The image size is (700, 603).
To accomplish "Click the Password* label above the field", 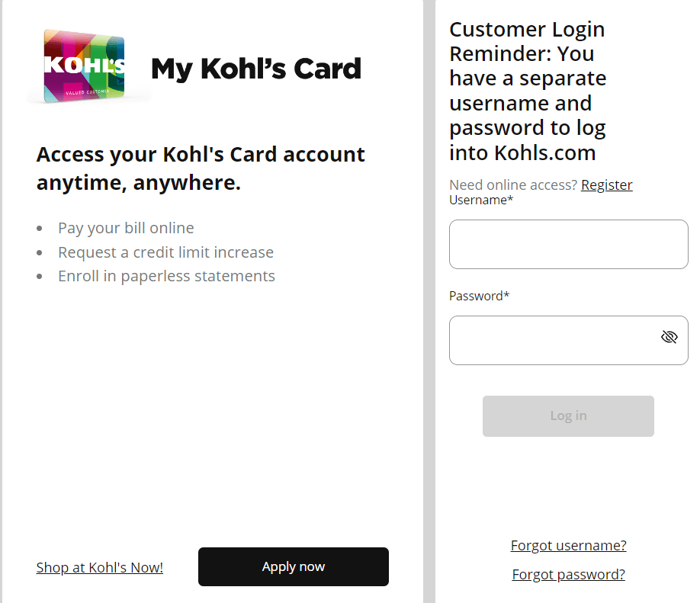I will 478,295.
